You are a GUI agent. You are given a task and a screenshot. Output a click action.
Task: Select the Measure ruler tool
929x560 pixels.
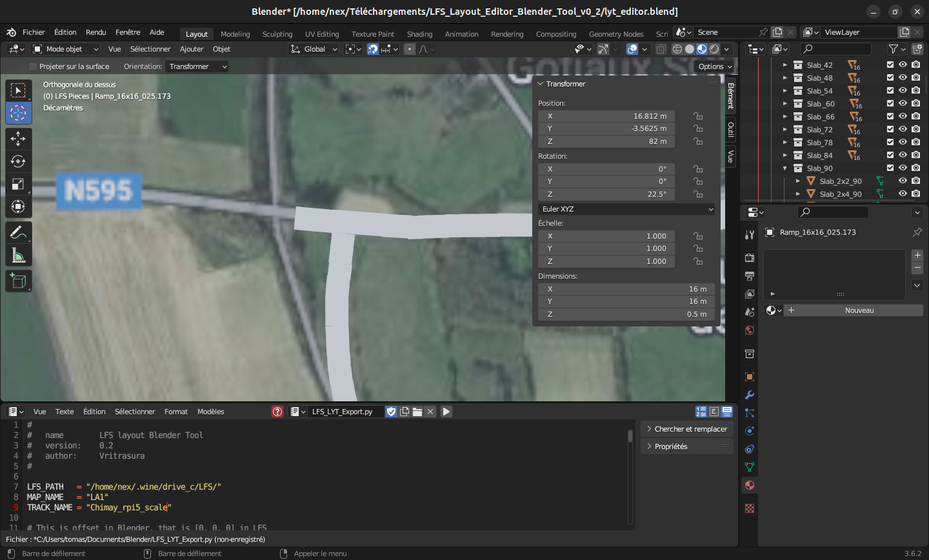pos(18,255)
